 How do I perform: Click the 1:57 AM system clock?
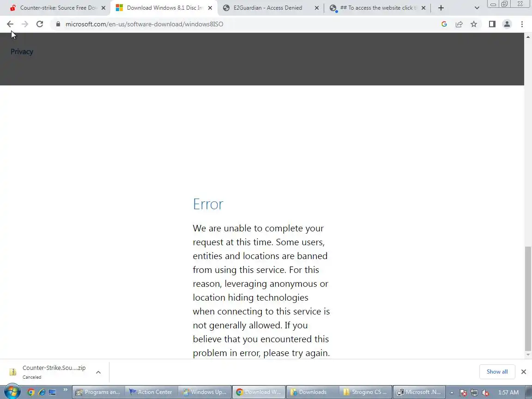pyautogui.click(x=508, y=393)
